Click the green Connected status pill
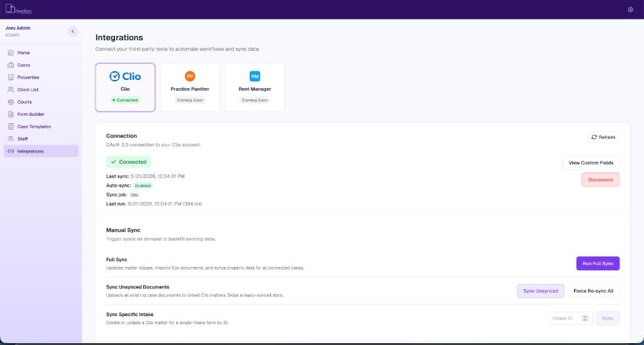Image resolution: width=644 pixels, height=345 pixels. click(128, 162)
